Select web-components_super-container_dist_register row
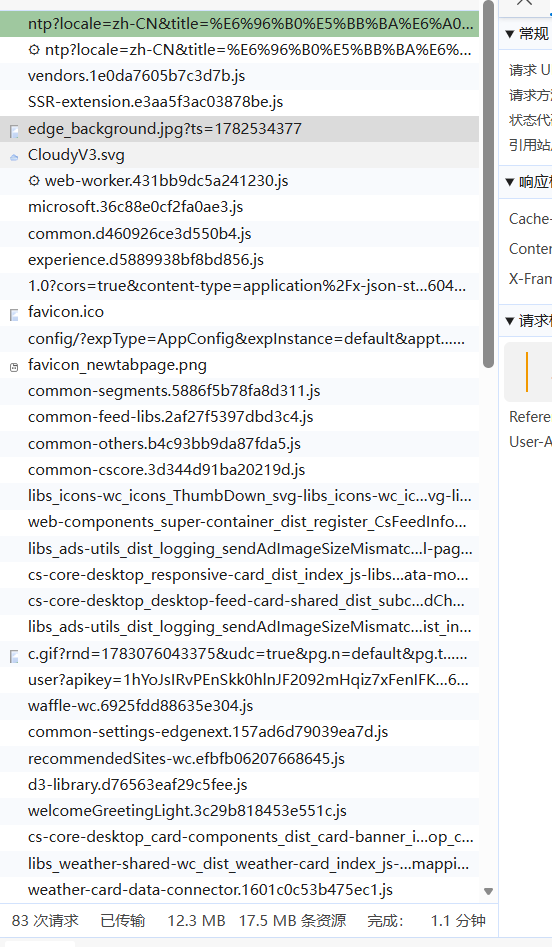The width and height of the screenshot is (552, 947). click(x=239, y=522)
